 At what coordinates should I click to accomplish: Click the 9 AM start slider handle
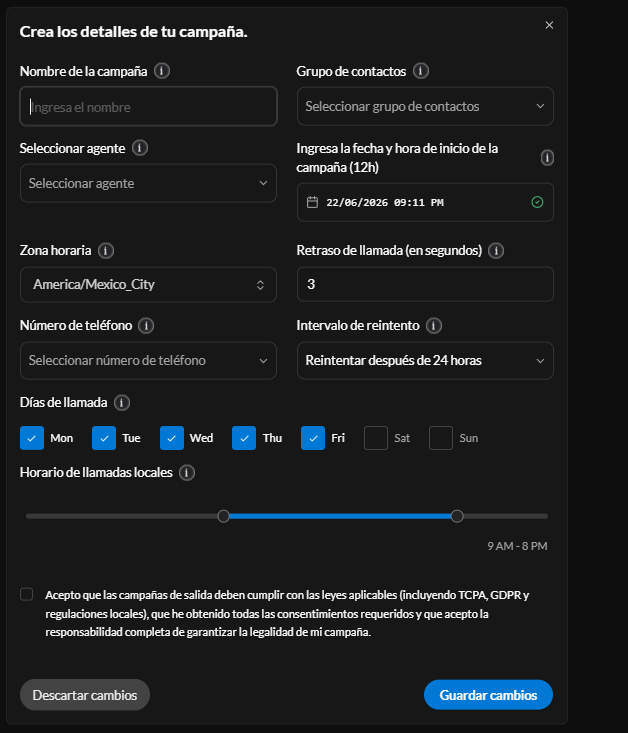click(224, 516)
